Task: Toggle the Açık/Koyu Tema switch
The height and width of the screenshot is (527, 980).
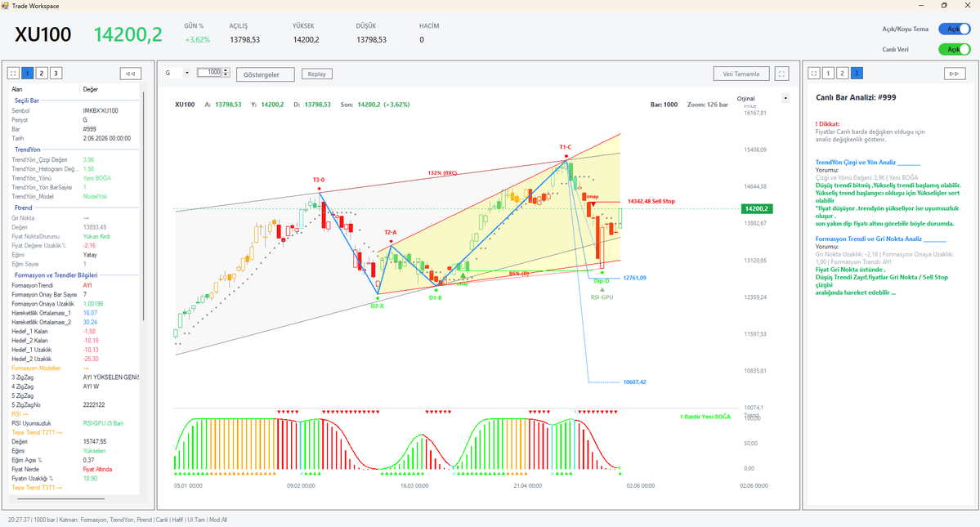Action: click(x=955, y=29)
